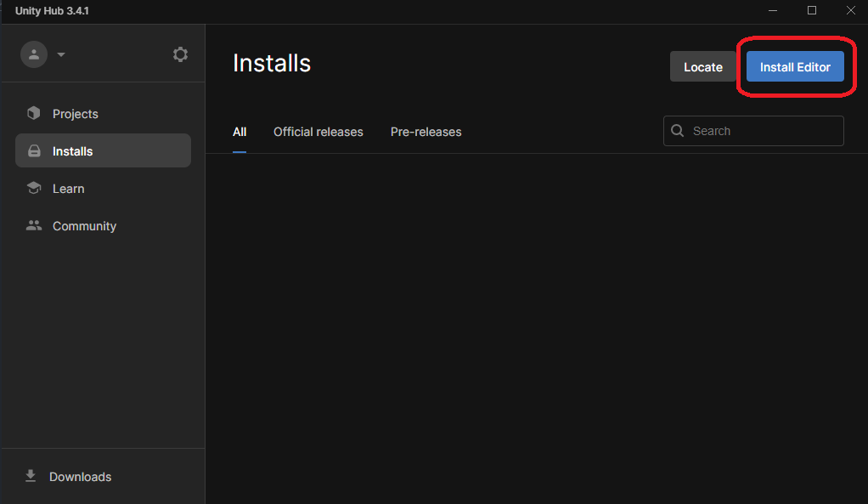
Task: Select the All releases tab
Action: coord(239,132)
